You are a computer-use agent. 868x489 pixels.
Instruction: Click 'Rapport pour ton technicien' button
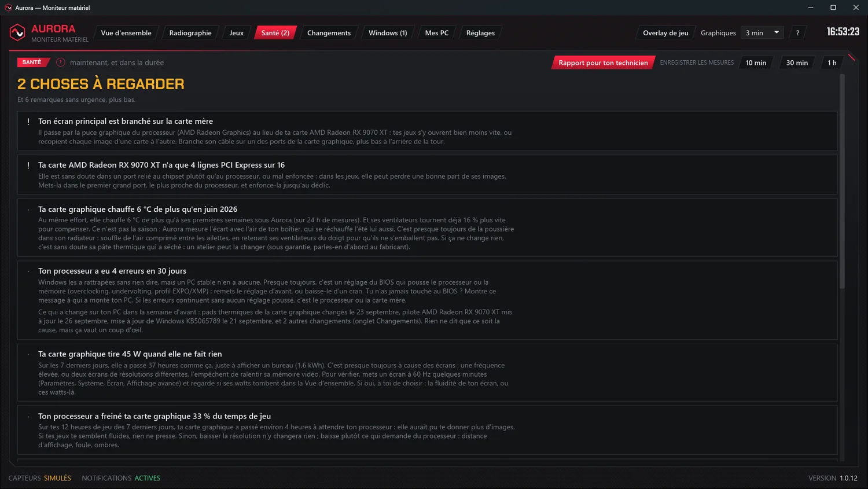pos(603,62)
